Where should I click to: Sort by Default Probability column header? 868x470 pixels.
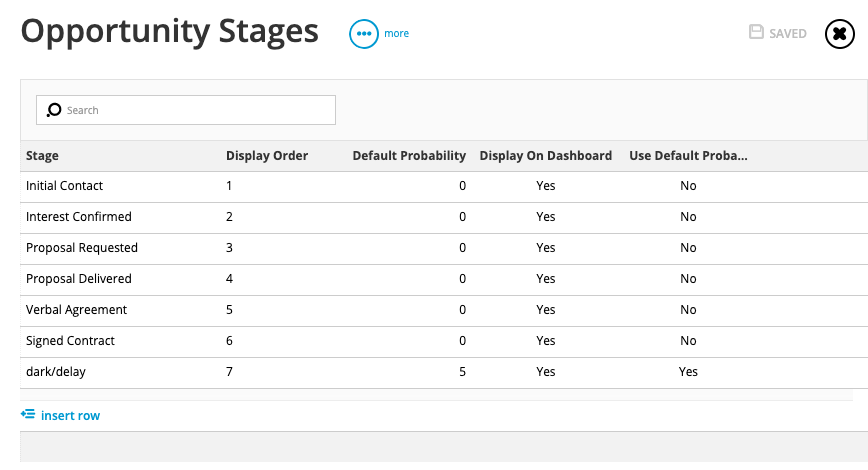pos(409,156)
